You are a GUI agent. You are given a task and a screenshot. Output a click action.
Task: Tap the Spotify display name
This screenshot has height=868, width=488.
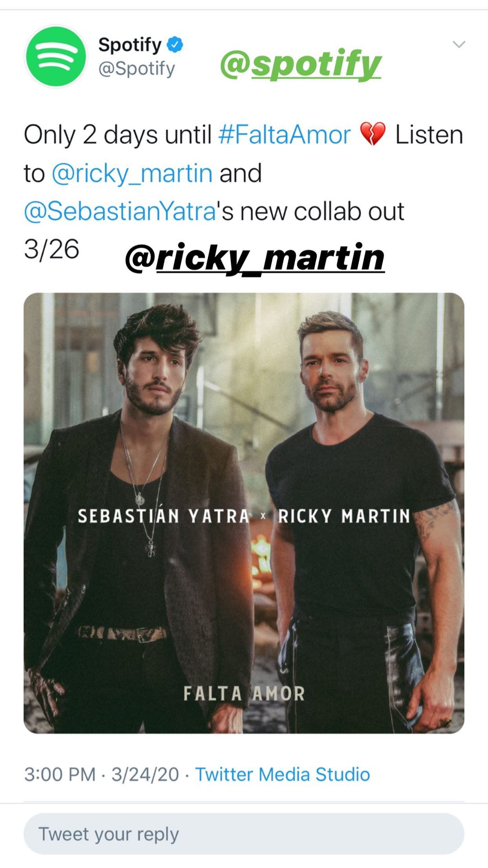pyautogui.click(x=130, y=44)
